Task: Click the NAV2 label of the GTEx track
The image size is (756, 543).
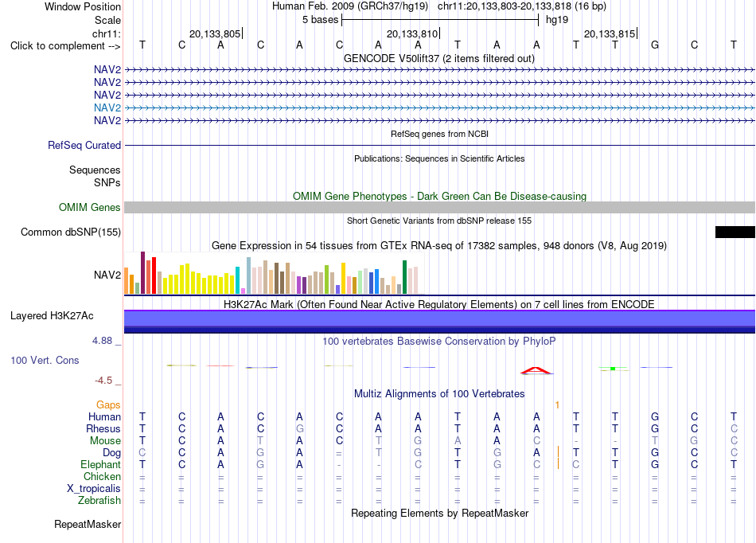Action: click(x=107, y=275)
